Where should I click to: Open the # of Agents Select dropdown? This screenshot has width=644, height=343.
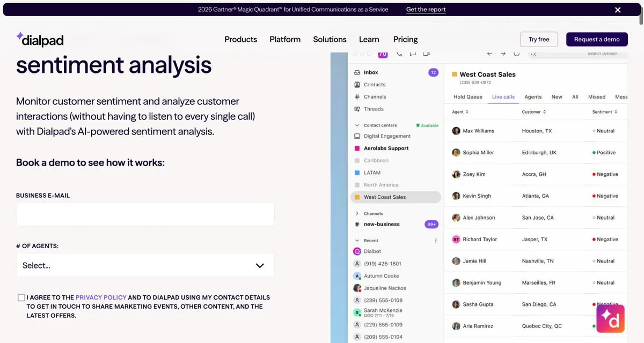(x=145, y=265)
